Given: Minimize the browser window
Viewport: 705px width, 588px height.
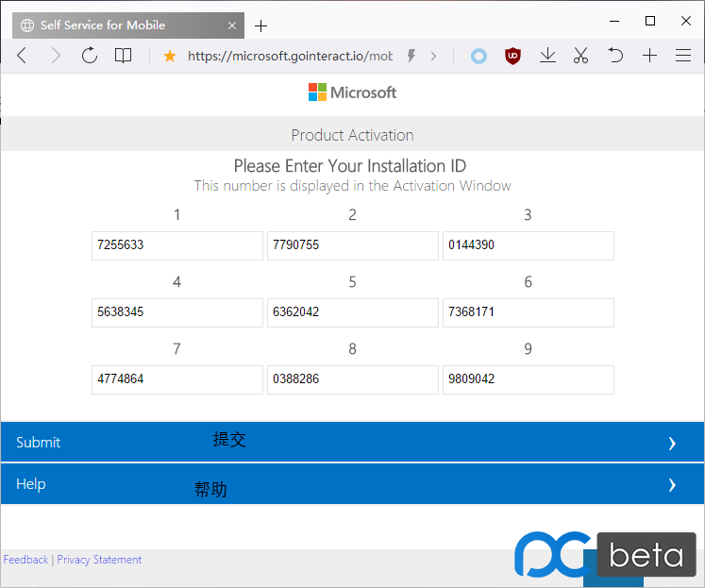Looking at the screenshot, I should [x=614, y=21].
